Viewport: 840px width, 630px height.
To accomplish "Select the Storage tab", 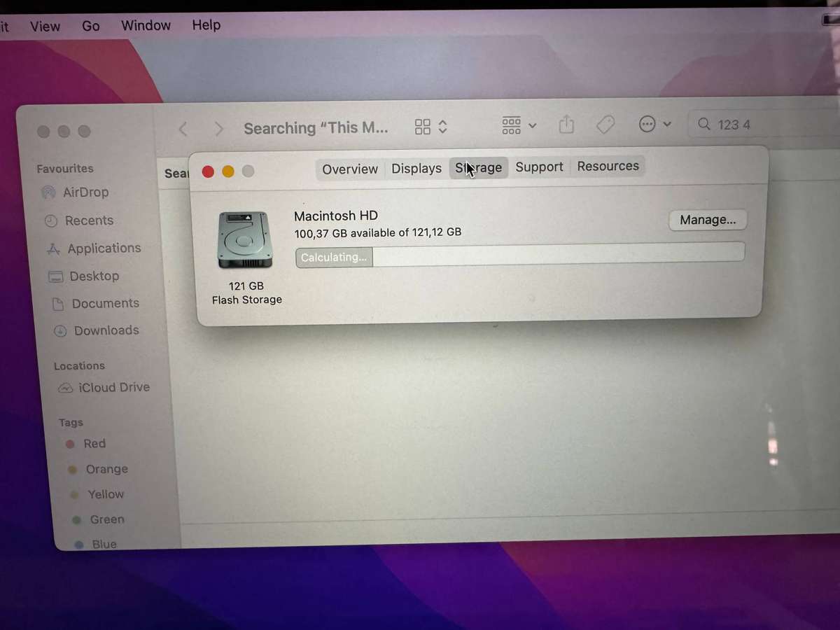I will (478, 167).
